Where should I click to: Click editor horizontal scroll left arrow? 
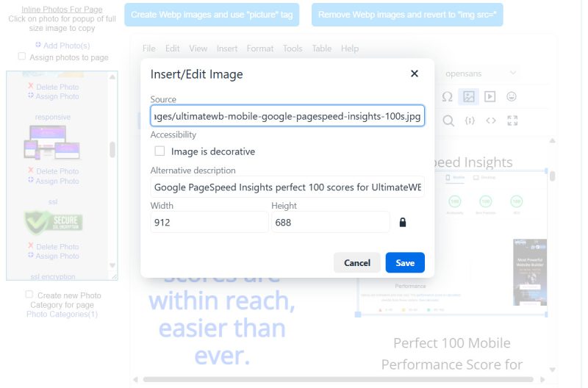135,379
